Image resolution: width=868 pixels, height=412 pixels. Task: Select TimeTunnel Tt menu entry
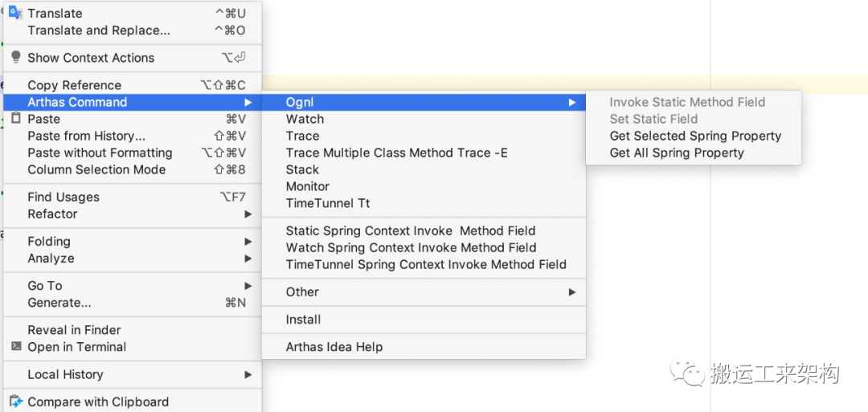click(x=328, y=203)
